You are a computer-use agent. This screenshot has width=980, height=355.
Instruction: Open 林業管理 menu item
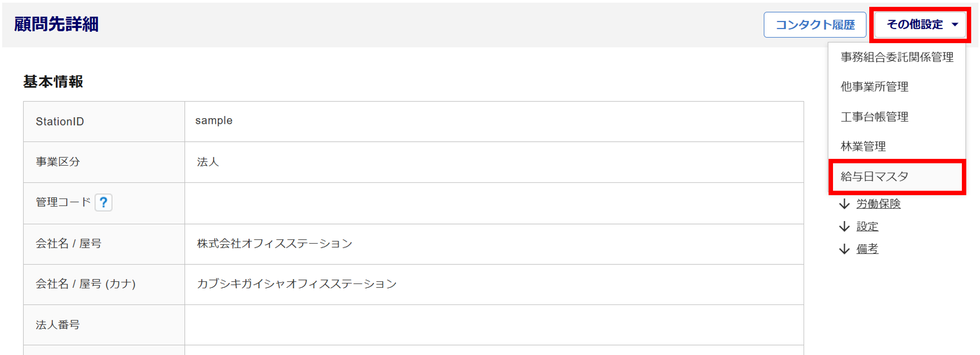click(863, 147)
